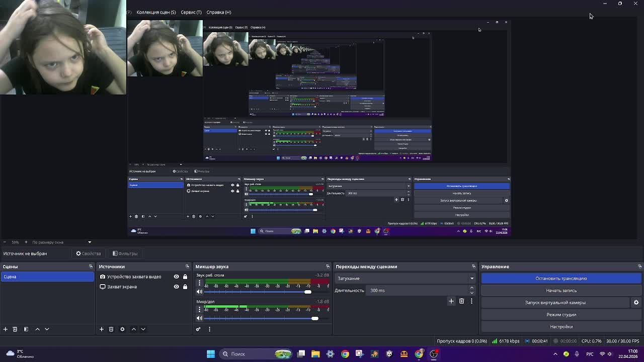Screen dimensions: 644x362
Task: Open options dots for Микр/доп channel
Action: [x=199, y=309]
